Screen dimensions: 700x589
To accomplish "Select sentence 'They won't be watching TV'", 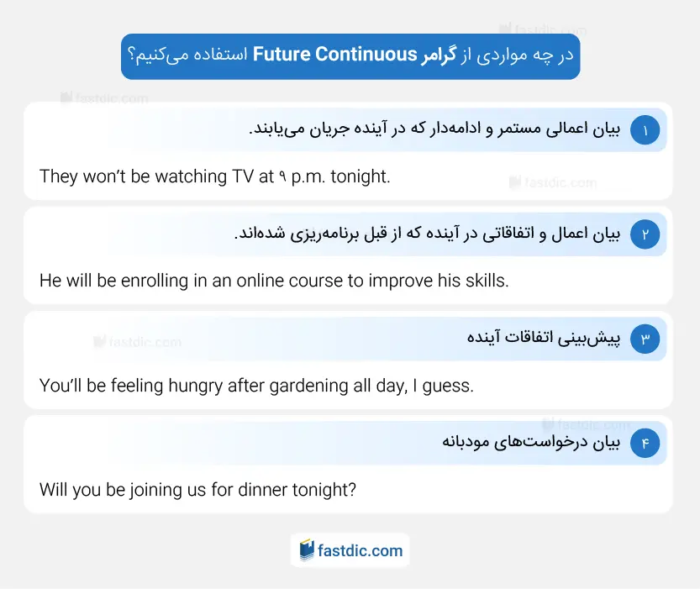I will click(215, 176).
